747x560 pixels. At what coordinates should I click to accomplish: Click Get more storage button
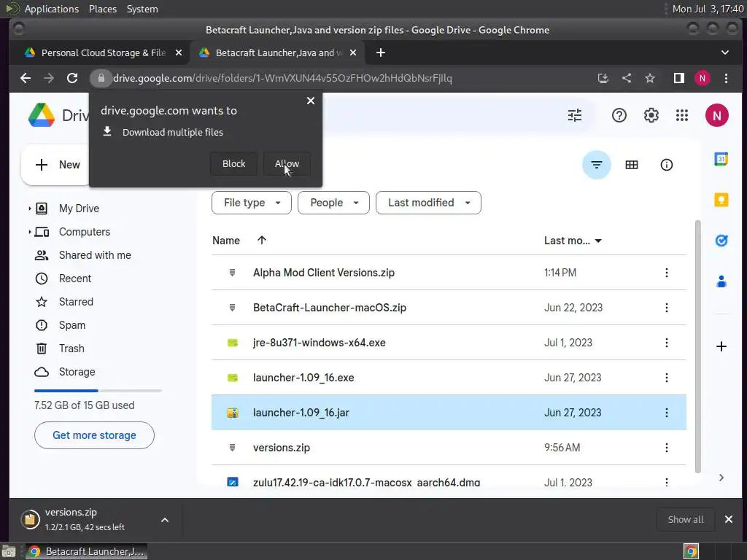(94, 435)
